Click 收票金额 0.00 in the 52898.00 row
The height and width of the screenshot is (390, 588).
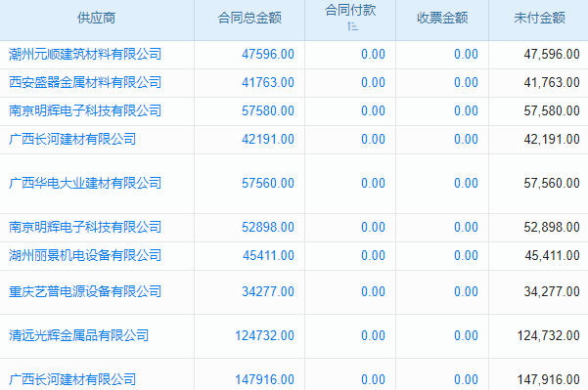[x=466, y=227]
